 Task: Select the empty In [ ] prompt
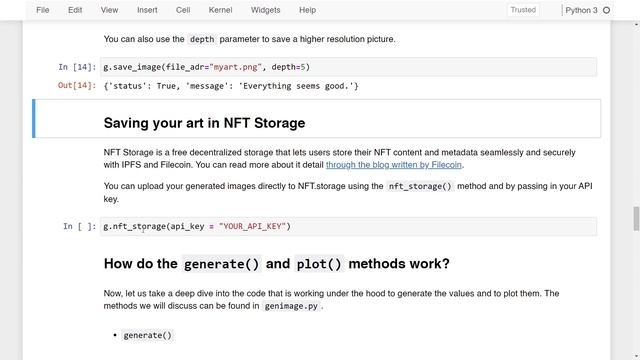click(x=80, y=226)
